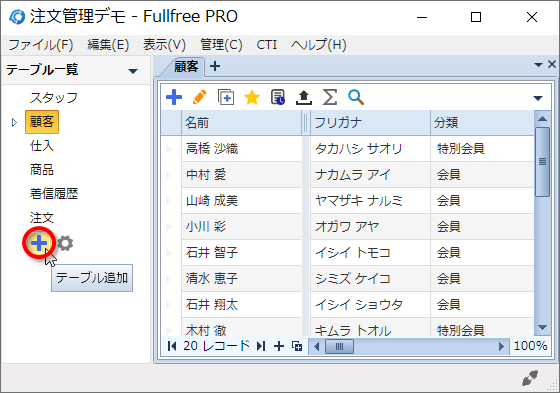Expand row indicator for 山崎 成美

tap(169, 201)
